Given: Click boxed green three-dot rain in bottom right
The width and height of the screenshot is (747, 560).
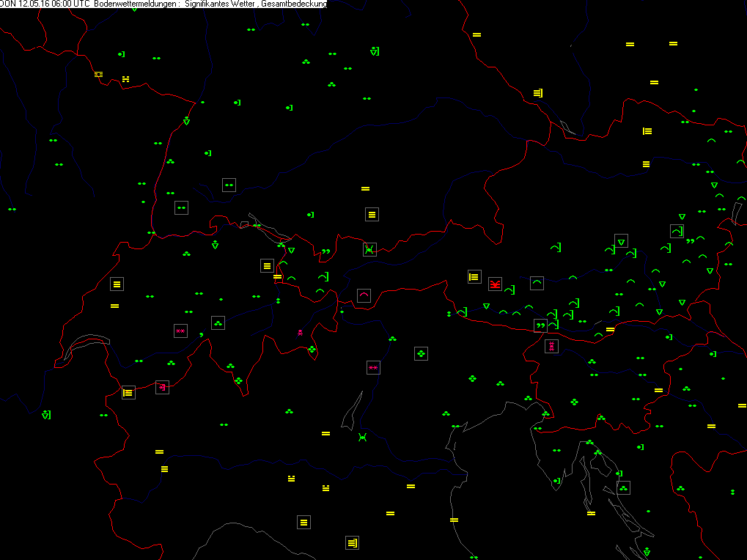Looking at the screenshot, I should 623,487.
